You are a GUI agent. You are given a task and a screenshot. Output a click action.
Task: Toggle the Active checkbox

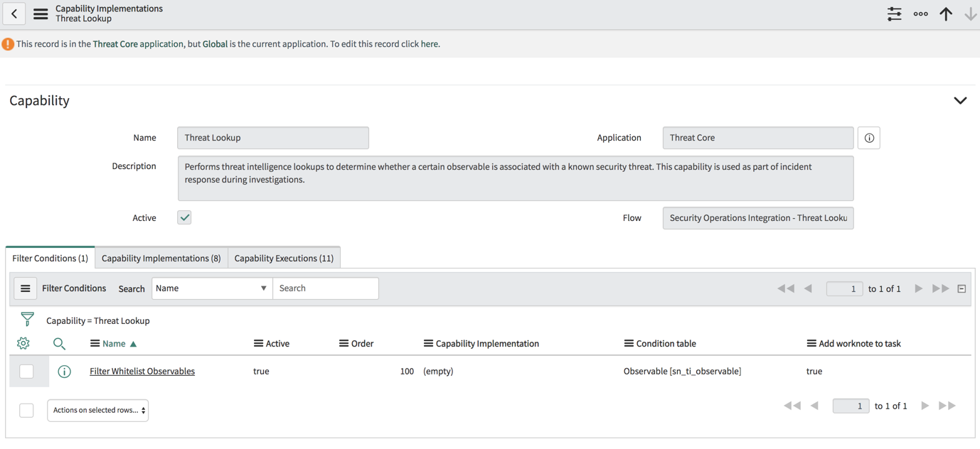tap(184, 217)
